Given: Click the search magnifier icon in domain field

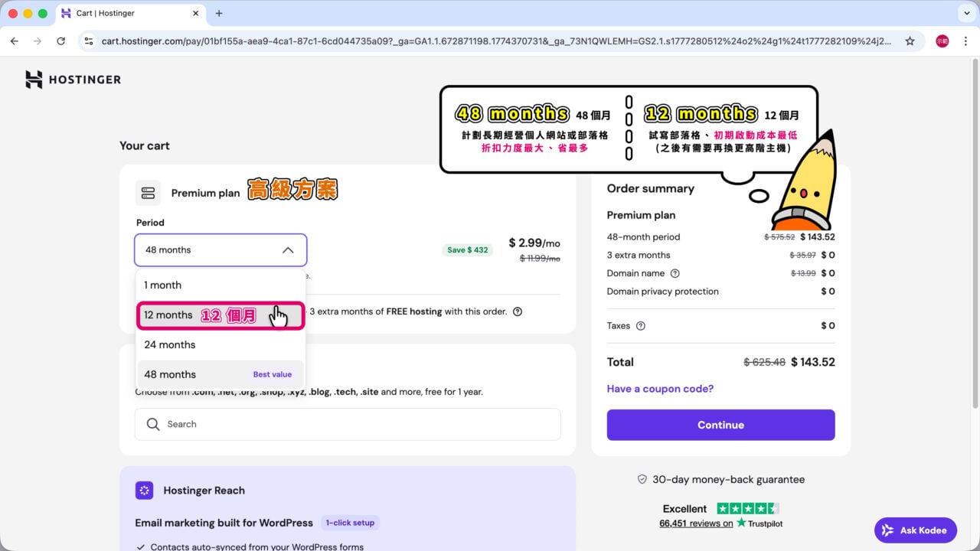Looking at the screenshot, I should (153, 424).
